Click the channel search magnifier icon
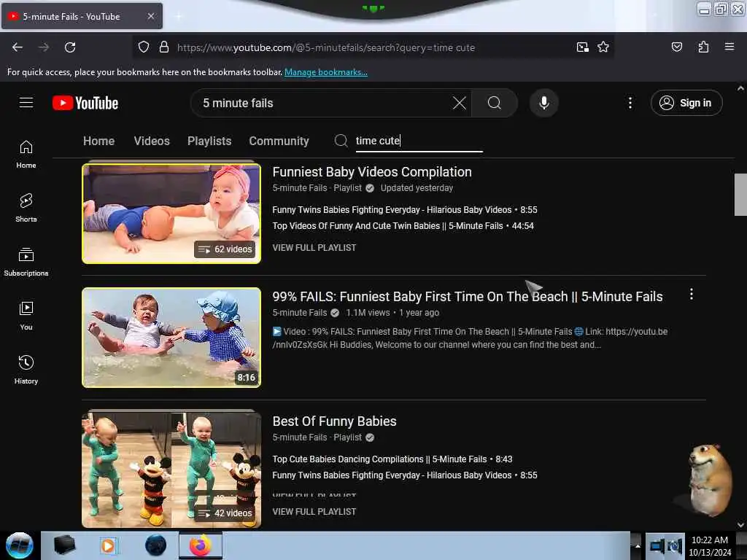Screen dimensions: 747x560 click(341, 141)
